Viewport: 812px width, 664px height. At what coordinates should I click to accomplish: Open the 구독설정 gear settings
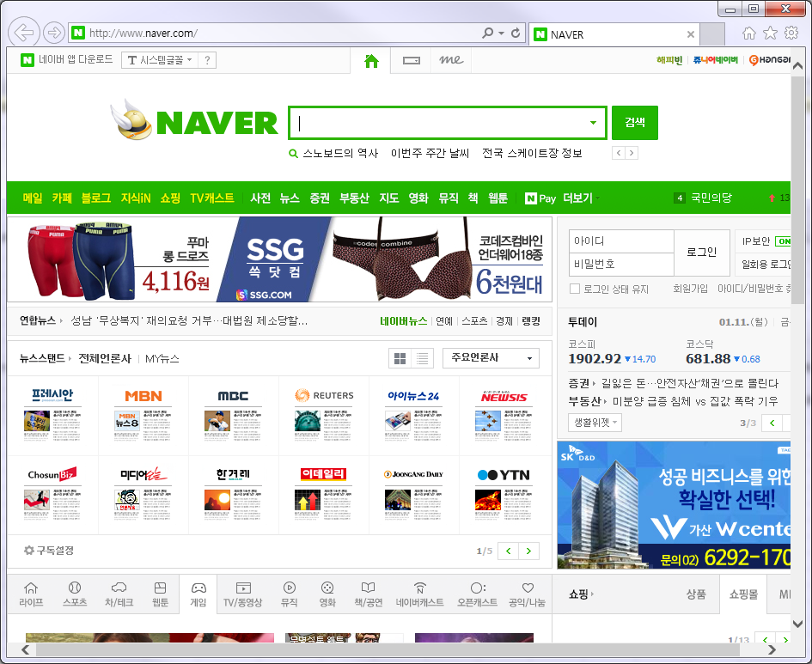(49, 550)
